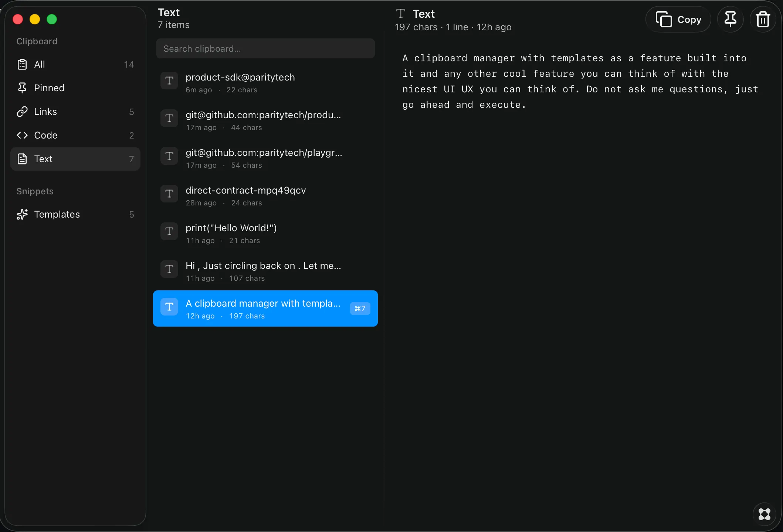
Task: Click the T icon of Hello World entry
Action: tap(169, 231)
